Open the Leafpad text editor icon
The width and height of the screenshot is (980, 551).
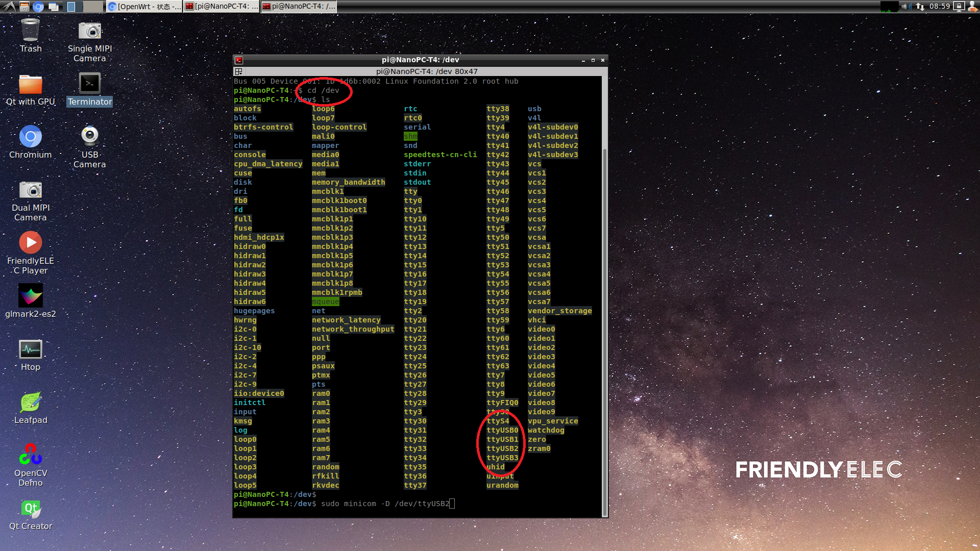point(31,408)
